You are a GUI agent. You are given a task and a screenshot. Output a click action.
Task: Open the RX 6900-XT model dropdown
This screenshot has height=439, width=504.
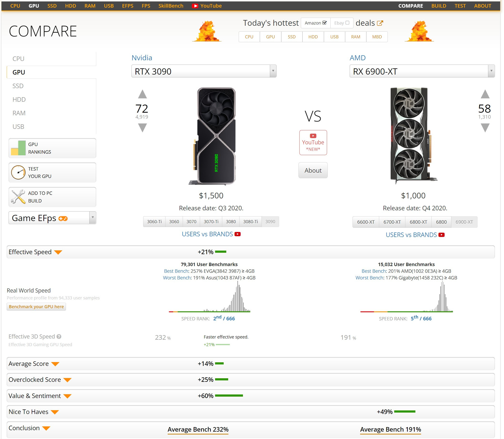tap(422, 71)
